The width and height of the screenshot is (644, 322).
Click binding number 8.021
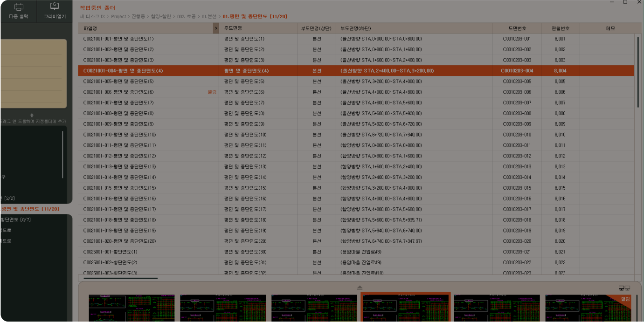[x=560, y=252]
